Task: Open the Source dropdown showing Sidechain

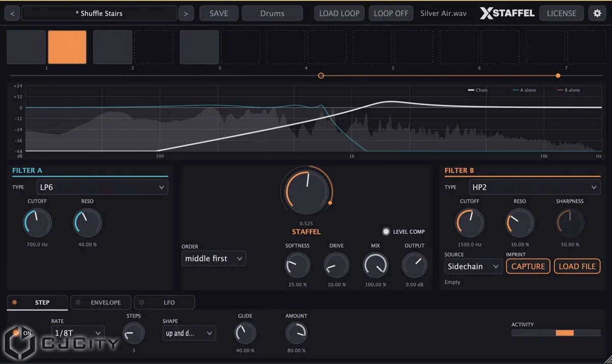Action: pyautogui.click(x=473, y=266)
